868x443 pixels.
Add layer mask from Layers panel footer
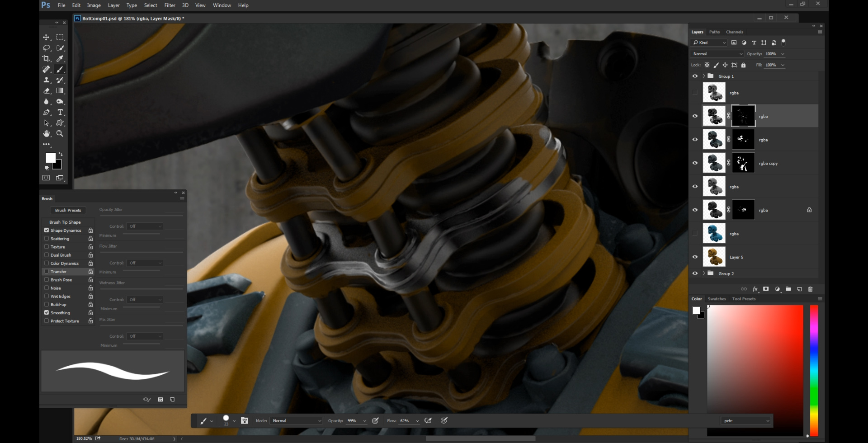coord(766,289)
